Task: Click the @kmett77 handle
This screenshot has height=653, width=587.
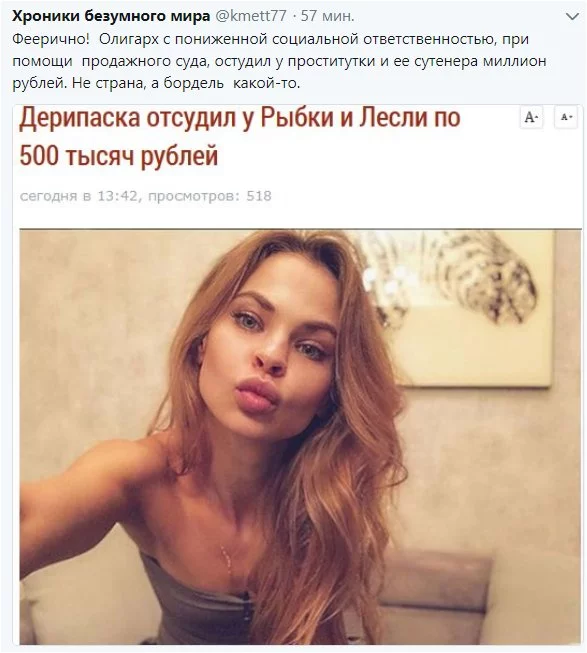Action: (251, 16)
